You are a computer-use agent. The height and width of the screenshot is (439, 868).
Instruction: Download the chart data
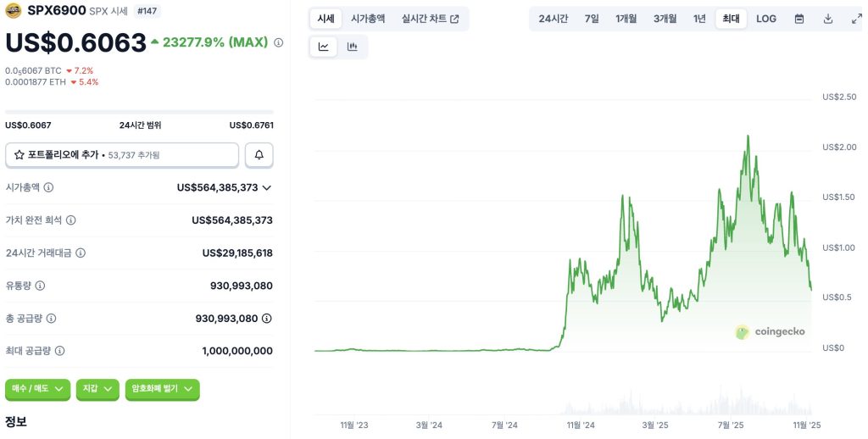tap(827, 19)
